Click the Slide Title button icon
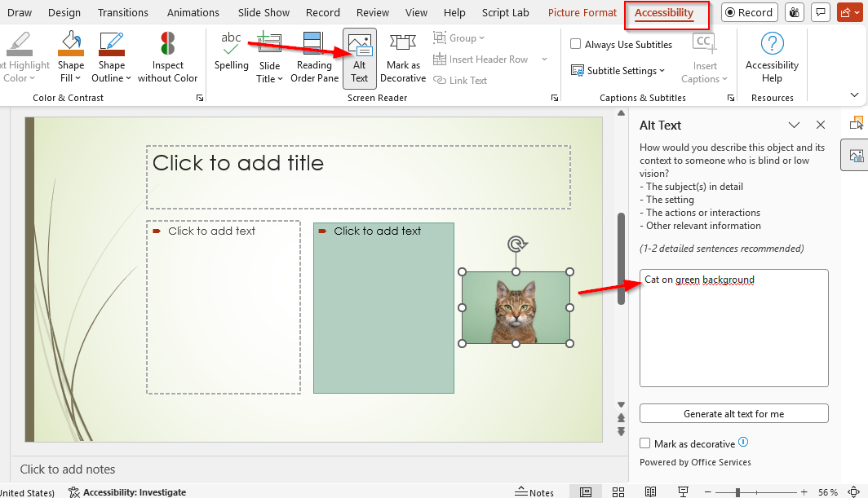 [269, 43]
